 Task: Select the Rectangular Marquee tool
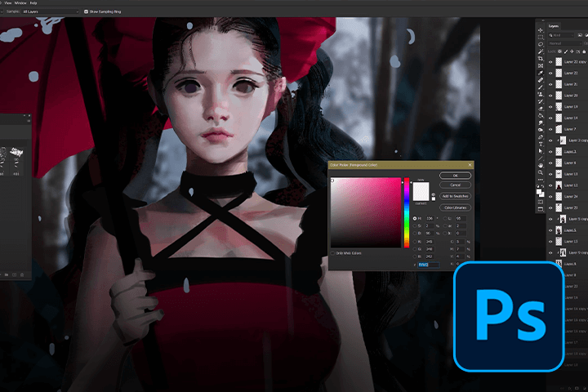coord(541,37)
